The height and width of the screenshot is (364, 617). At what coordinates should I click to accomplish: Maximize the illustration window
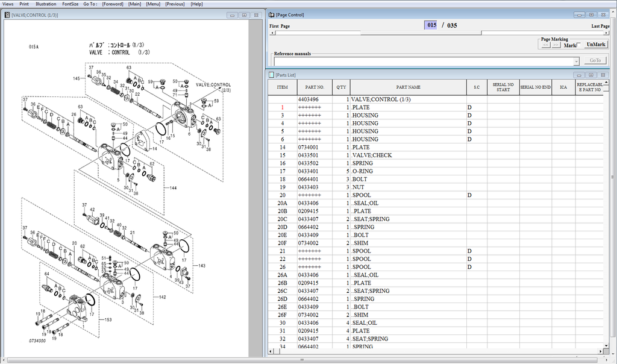[x=245, y=14]
